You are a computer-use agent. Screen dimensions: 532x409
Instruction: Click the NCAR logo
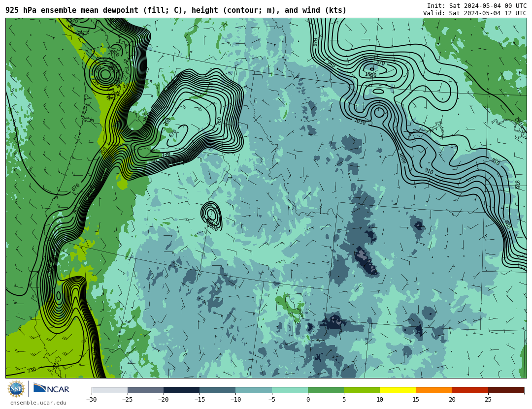tap(51, 388)
